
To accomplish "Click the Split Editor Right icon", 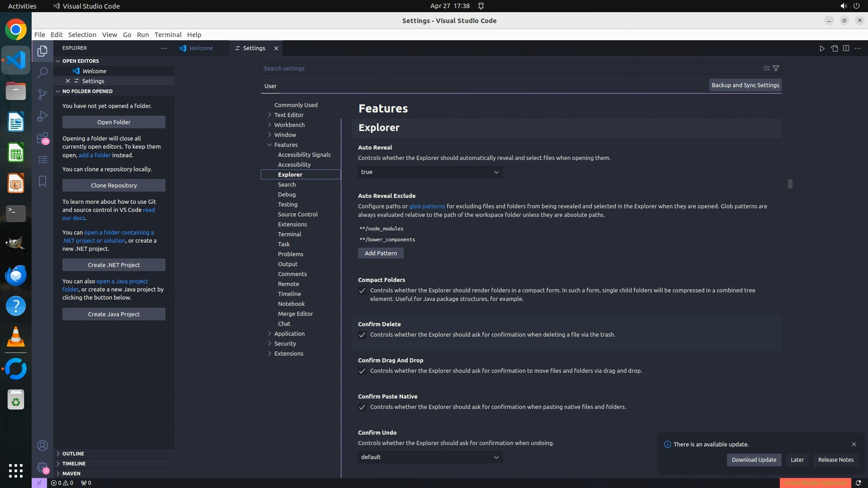I will (x=846, y=48).
